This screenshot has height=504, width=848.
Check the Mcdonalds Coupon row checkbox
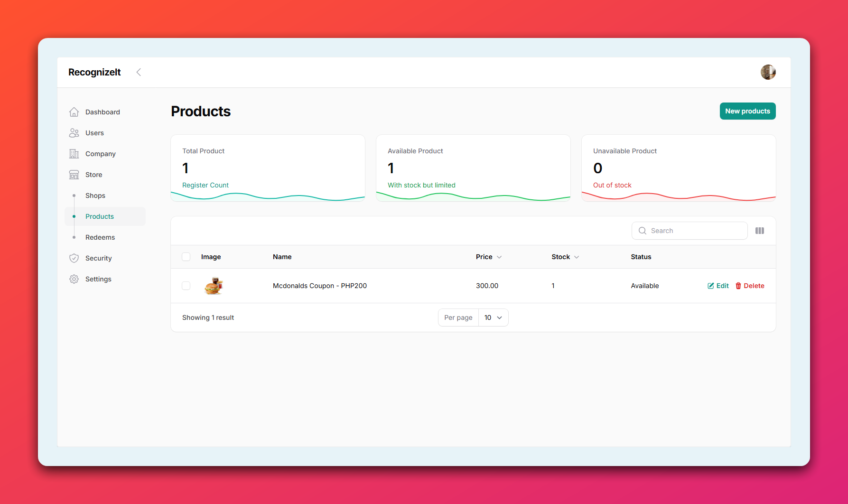(186, 286)
